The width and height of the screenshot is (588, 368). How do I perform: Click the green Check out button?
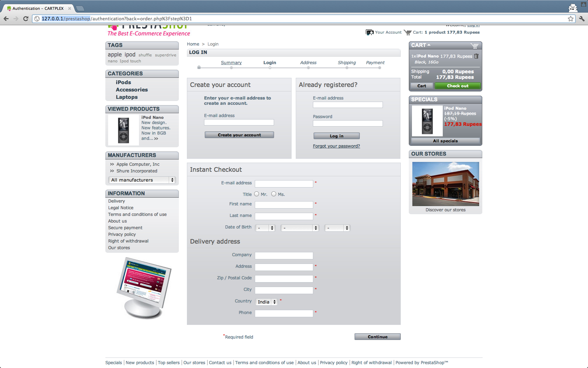click(x=458, y=86)
